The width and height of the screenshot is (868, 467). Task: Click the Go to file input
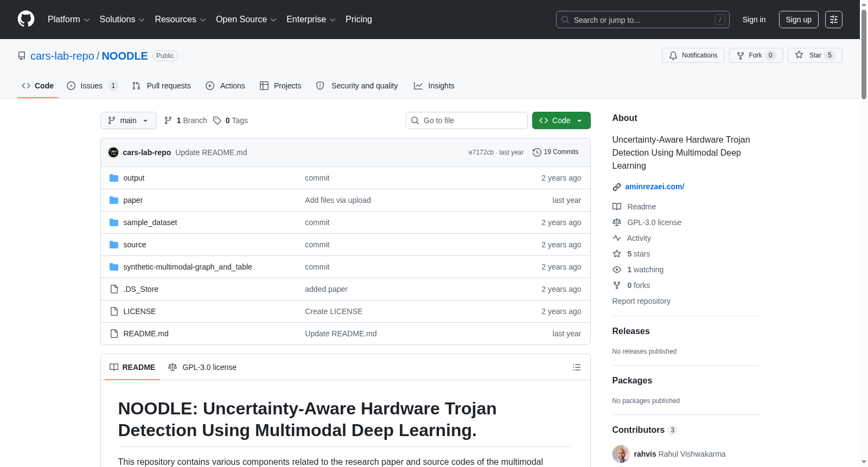coord(467,120)
